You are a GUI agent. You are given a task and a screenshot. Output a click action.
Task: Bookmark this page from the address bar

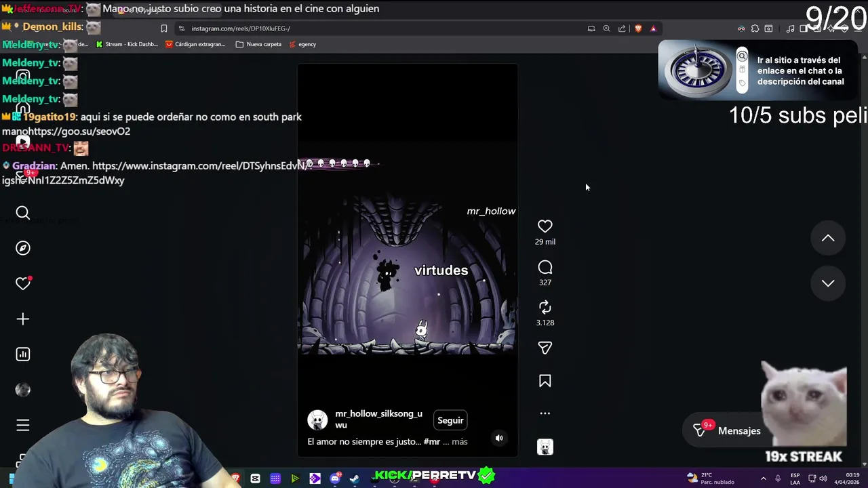[x=163, y=28]
